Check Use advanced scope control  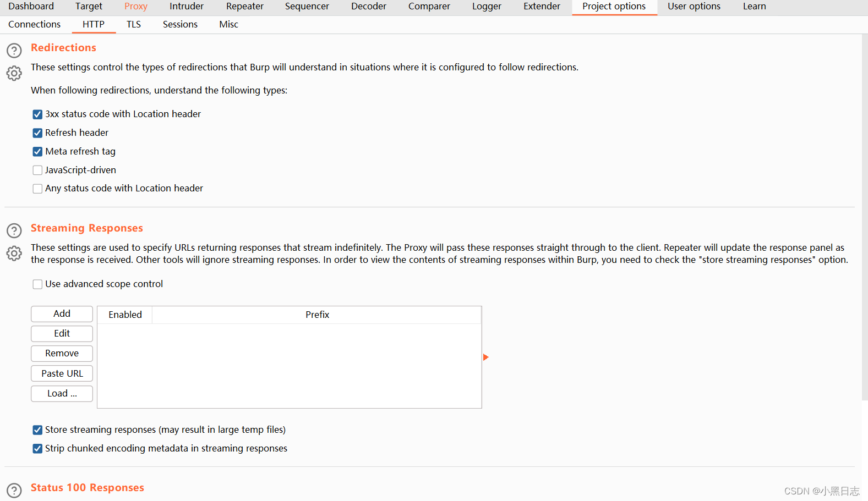coord(37,284)
